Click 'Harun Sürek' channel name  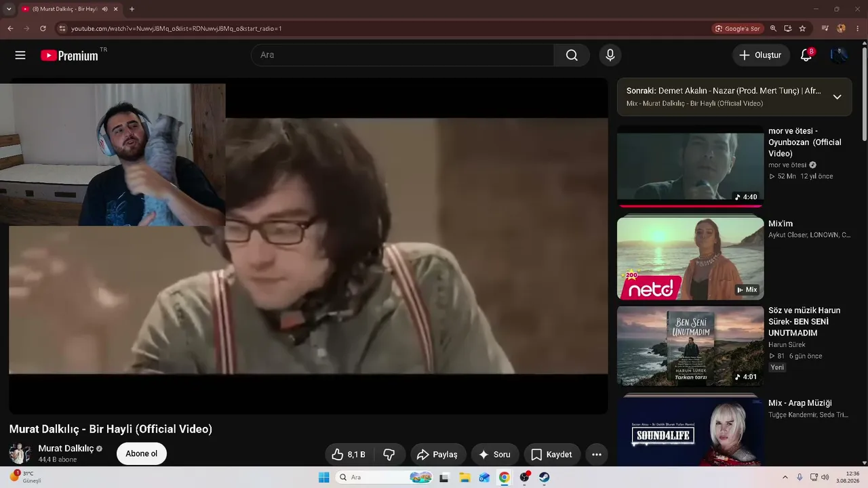tap(787, 345)
